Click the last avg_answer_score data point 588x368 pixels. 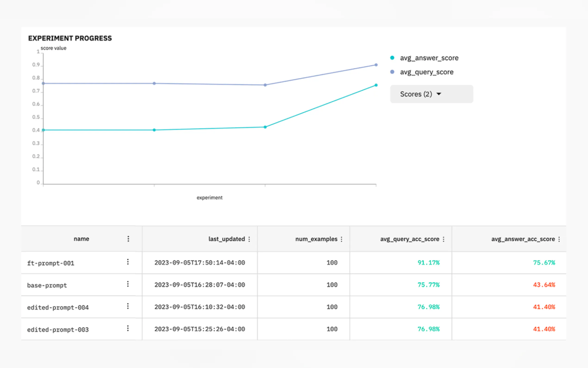click(x=376, y=85)
